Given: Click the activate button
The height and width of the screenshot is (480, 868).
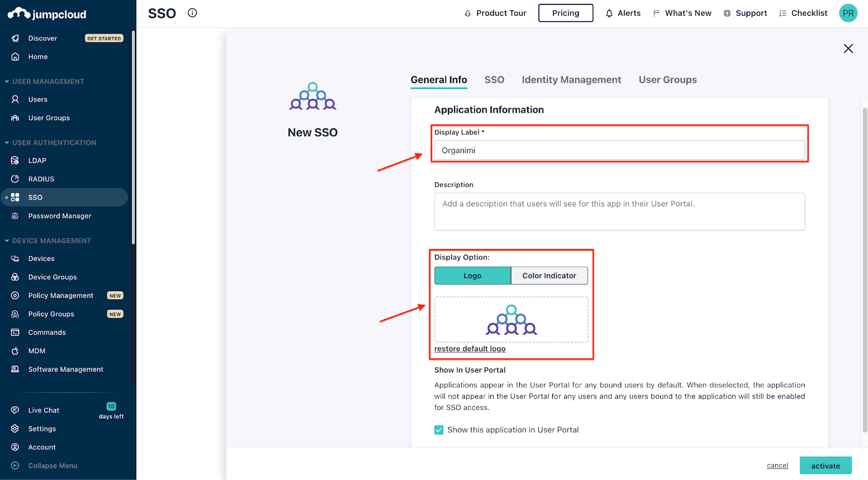Looking at the screenshot, I should 825,466.
